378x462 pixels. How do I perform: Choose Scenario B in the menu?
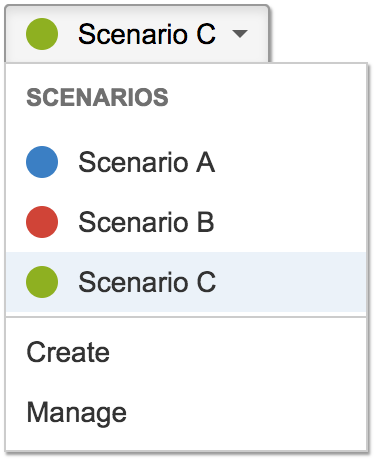pyautogui.click(x=186, y=222)
